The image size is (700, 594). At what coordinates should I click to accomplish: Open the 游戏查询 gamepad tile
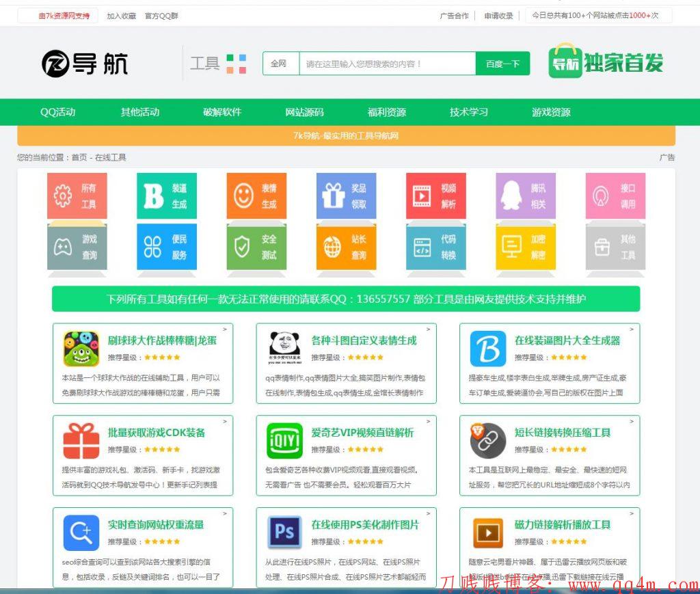tap(77, 247)
